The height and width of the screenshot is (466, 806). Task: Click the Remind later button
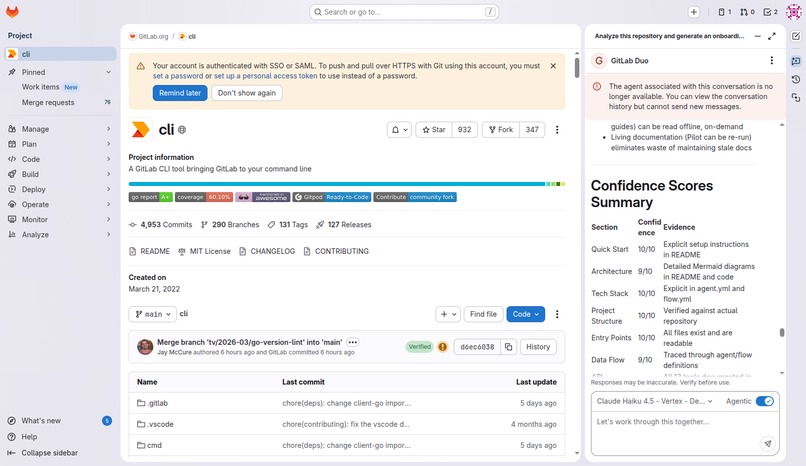[x=180, y=93]
